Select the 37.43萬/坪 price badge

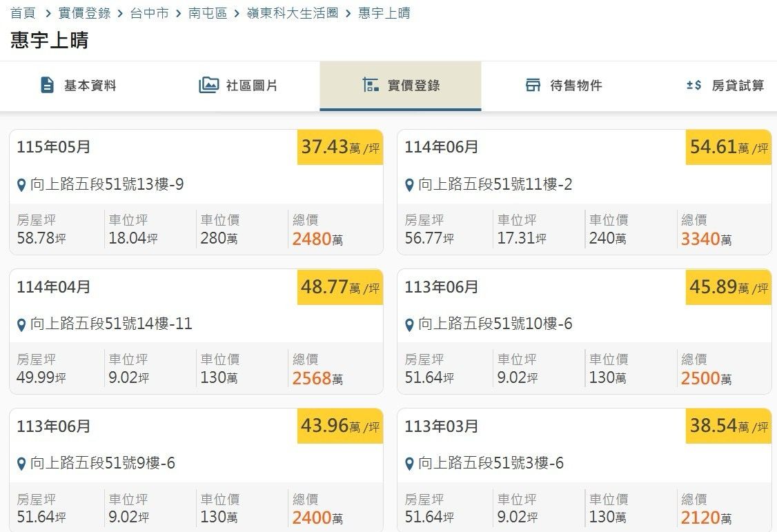point(340,147)
